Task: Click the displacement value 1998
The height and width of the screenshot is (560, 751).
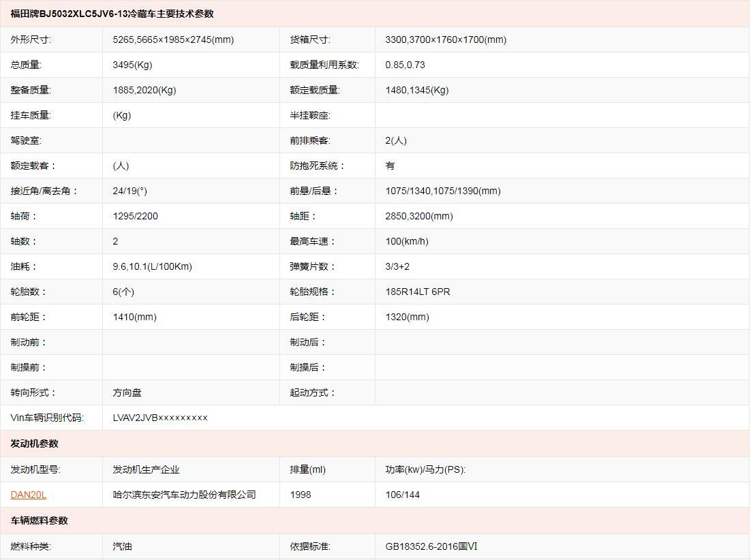Action: click(301, 495)
